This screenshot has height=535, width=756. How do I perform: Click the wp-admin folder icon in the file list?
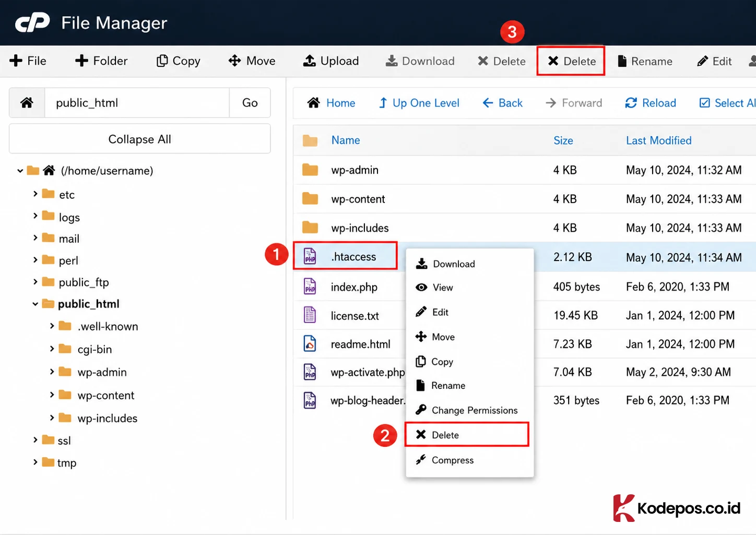310,170
